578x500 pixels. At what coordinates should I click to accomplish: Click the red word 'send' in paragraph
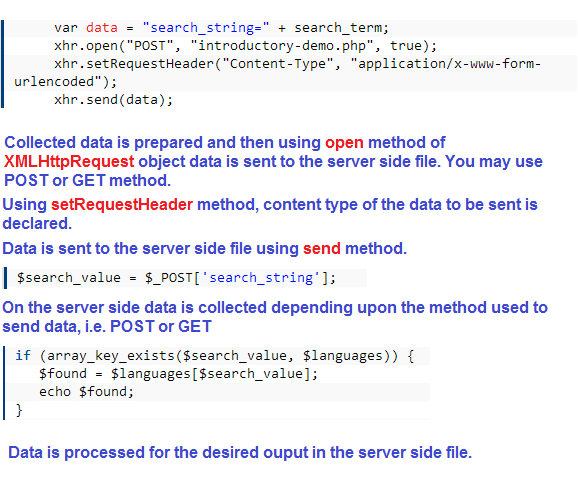pos(322,249)
